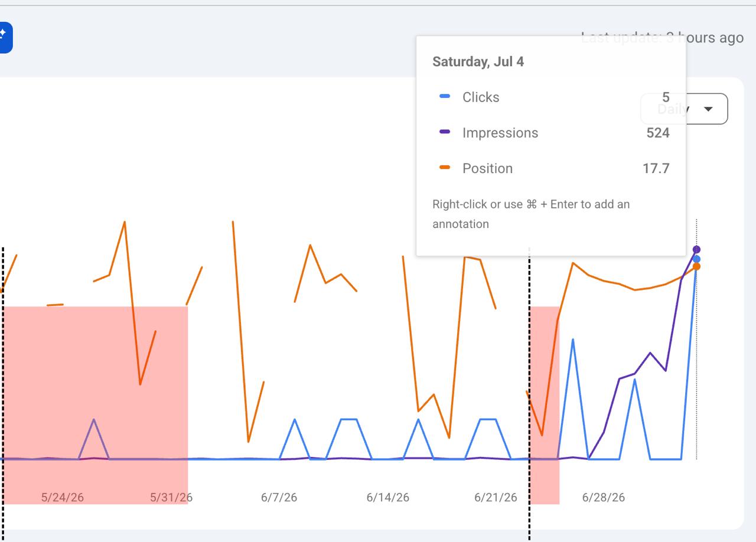Click the 6/7/26 axis date label
The height and width of the screenshot is (542, 756).
pyautogui.click(x=279, y=497)
